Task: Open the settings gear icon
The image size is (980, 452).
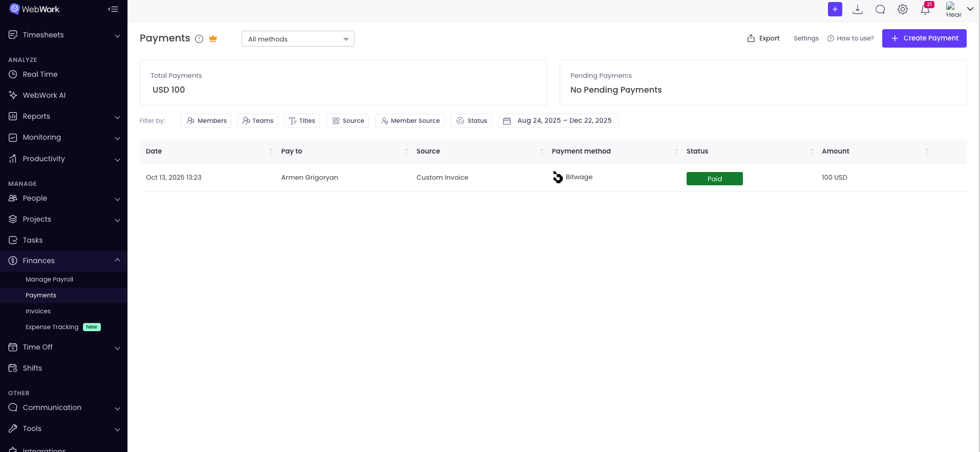Action: coord(902,9)
